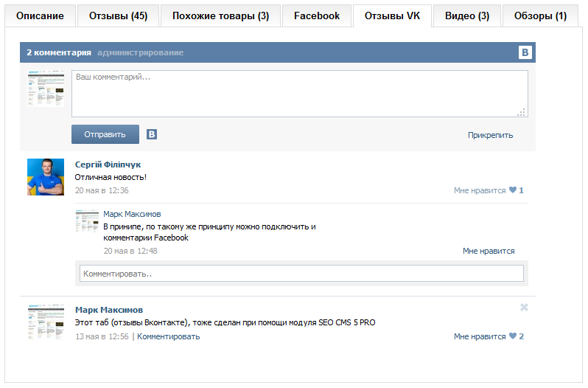Viewport: 588px width, 388px height.
Task: Select the Похожие товары (3) tab
Action: (x=220, y=15)
